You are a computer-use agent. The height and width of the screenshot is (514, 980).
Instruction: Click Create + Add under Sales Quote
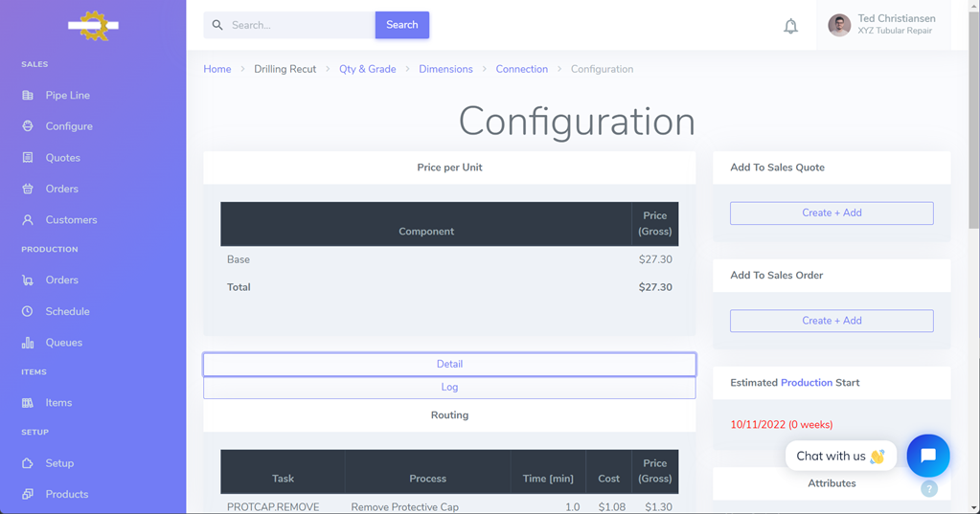point(832,213)
